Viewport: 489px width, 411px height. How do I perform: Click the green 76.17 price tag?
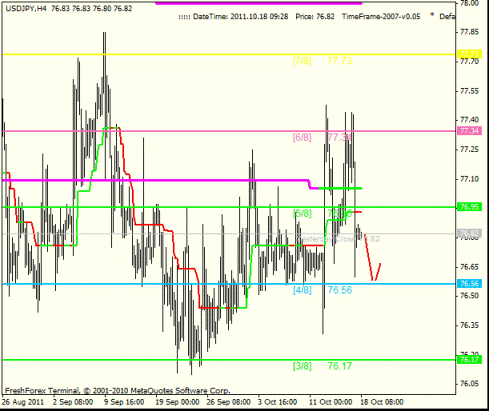[470, 360]
